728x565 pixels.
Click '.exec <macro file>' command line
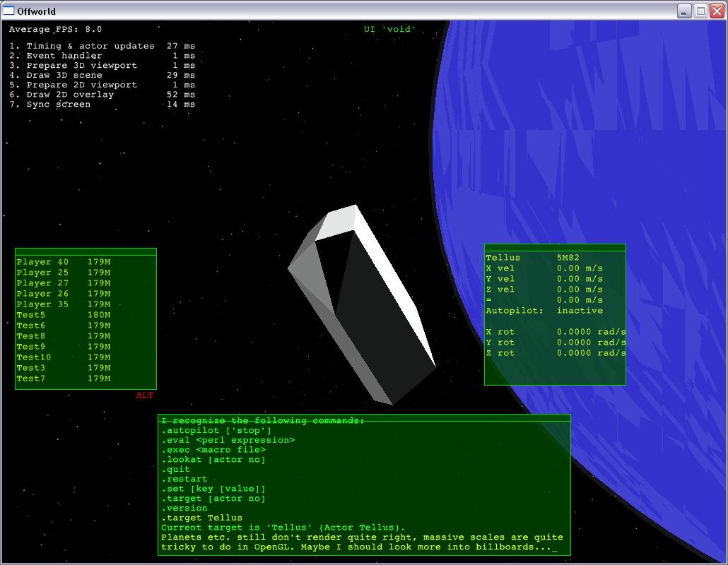click(x=213, y=450)
